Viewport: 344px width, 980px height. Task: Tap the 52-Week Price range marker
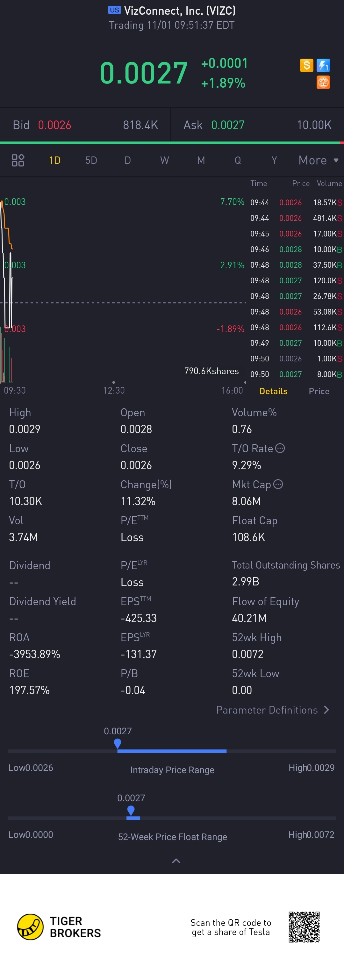click(x=131, y=810)
